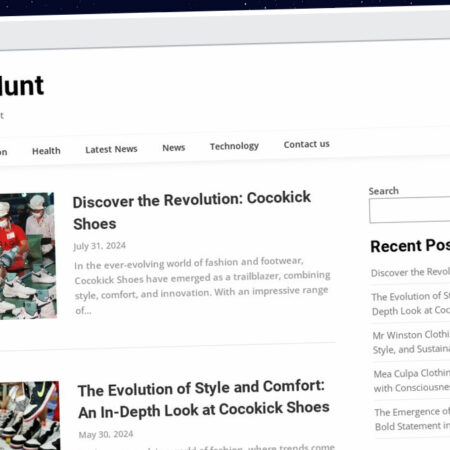Open the Health menu item

tap(46, 151)
